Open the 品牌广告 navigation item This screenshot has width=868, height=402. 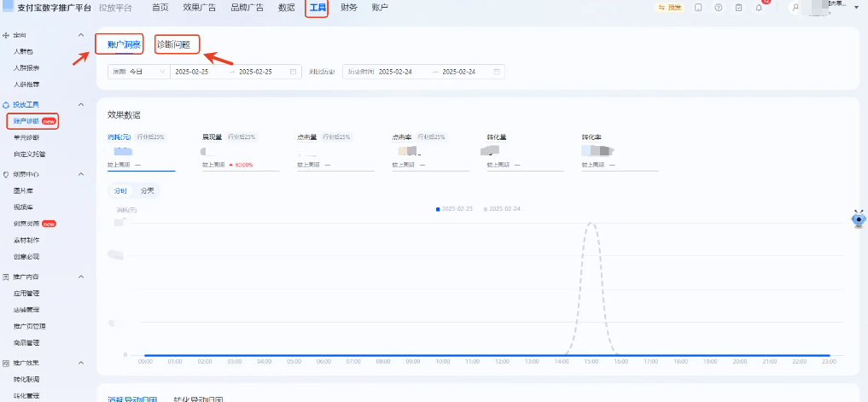(248, 8)
